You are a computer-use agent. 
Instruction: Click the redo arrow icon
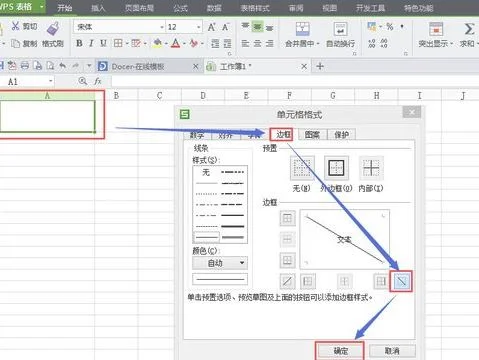pos(75,66)
